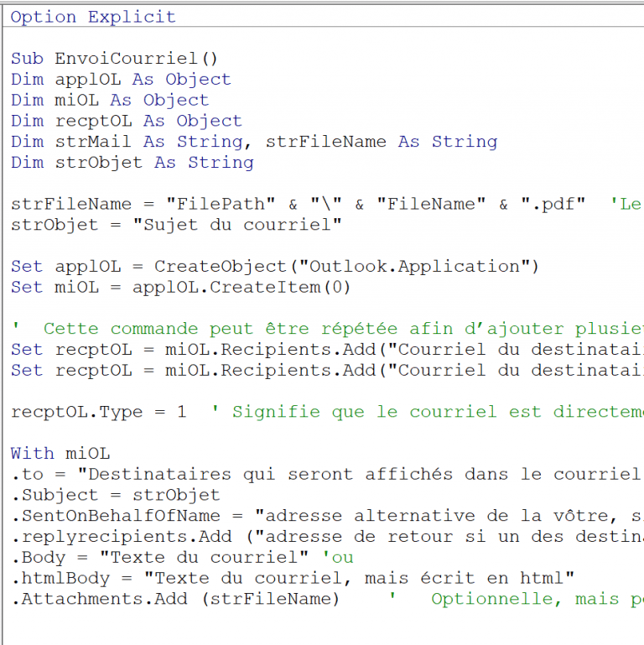
Task: Click the ".Attachments.Add (strFileName)" line
Action: point(175,599)
